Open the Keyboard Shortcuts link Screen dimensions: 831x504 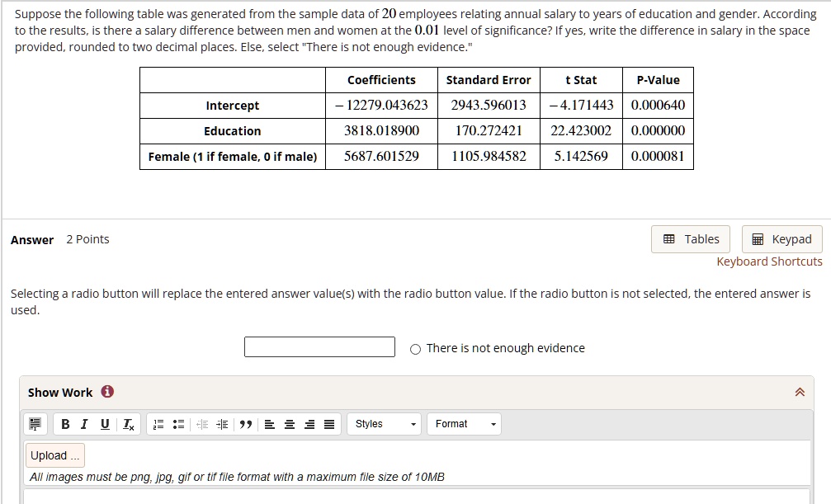tap(769, 261)
